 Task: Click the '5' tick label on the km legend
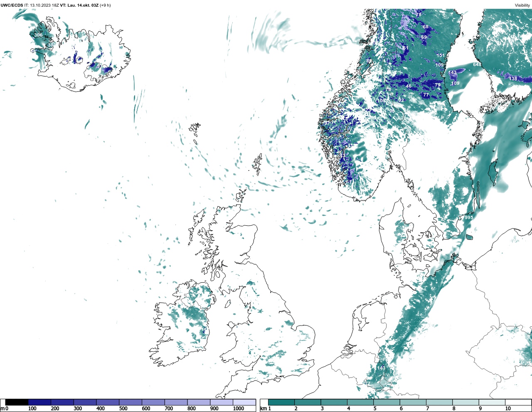375,409
